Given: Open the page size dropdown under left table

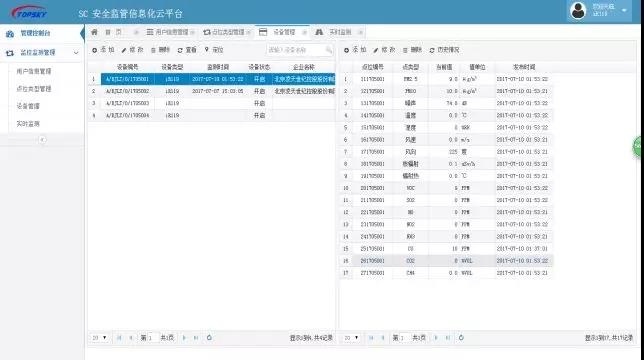Looking at the screenshot, I should [x=99, y=337].
